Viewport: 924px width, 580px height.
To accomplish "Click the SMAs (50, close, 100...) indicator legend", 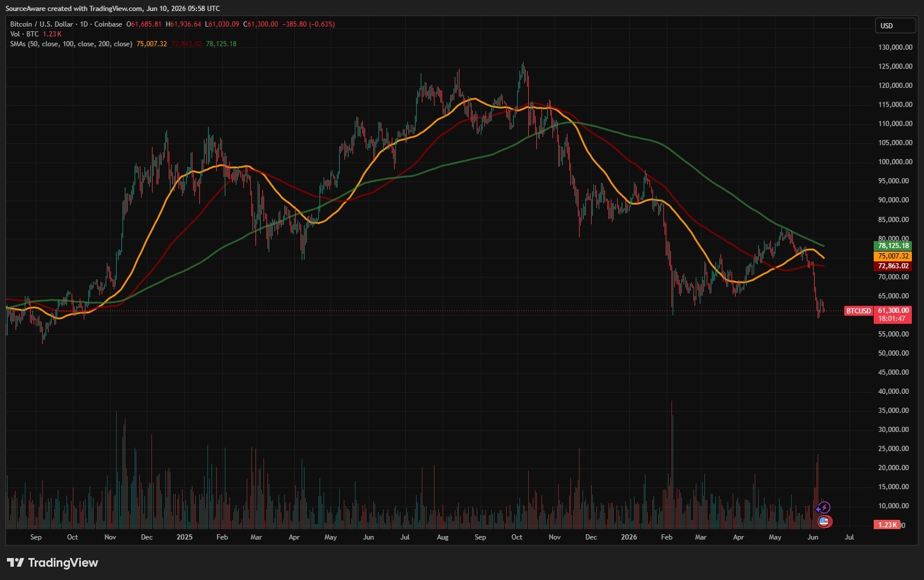I will [x=71, y=44].
